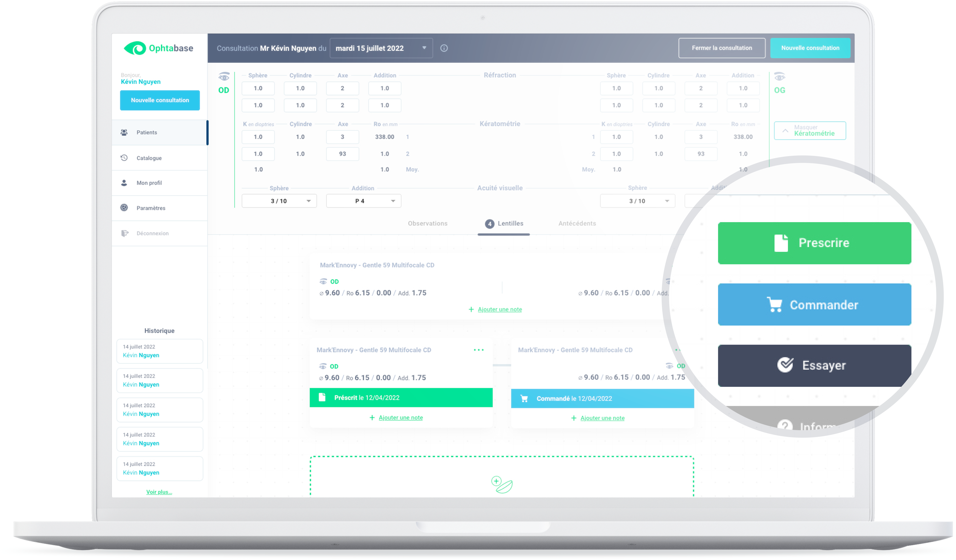Click the Ophtabase eye logo
956x560 pixels.
tap(135, 48)
